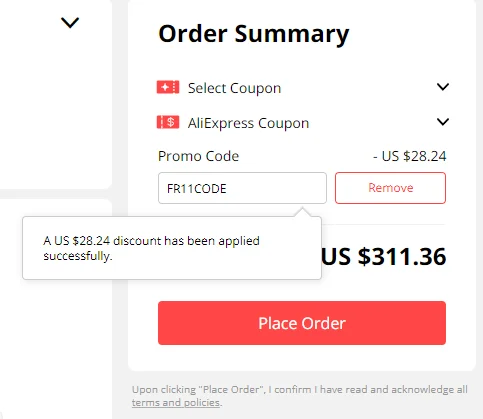Expand the Select Coupon chevron arrow
The image size is (483, 419).
[x=443, y=87]
